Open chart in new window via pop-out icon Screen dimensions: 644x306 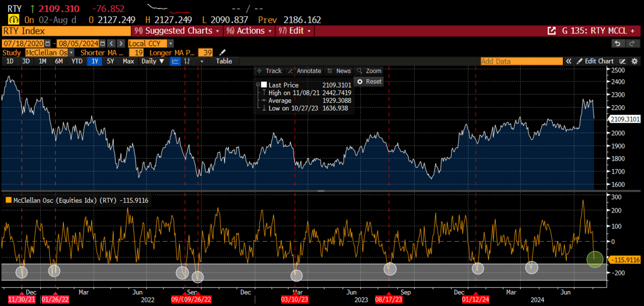[x=551, y=31]
